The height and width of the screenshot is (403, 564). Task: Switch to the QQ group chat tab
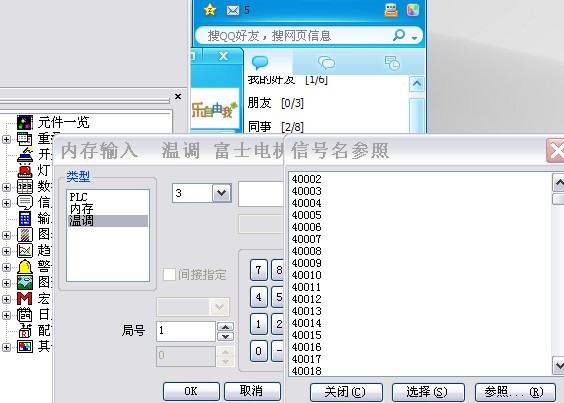[x=327, y=63]
